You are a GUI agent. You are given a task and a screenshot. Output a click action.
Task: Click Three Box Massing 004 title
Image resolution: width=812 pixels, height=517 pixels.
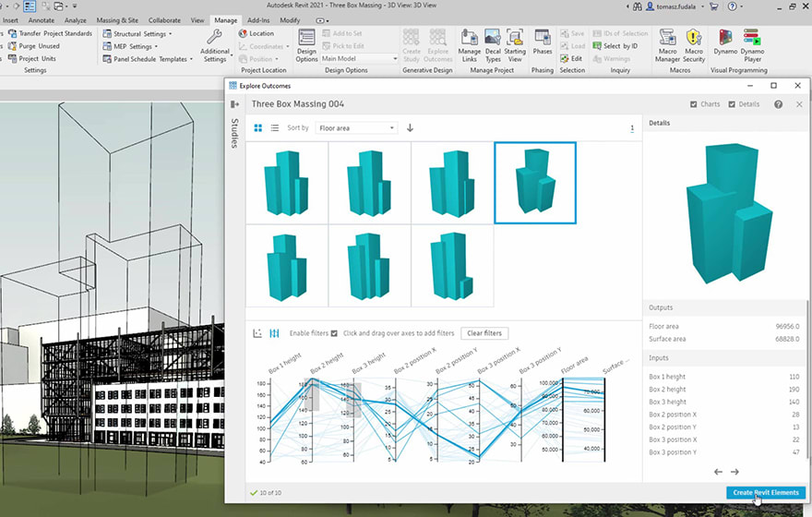click(x=298, y=104)
